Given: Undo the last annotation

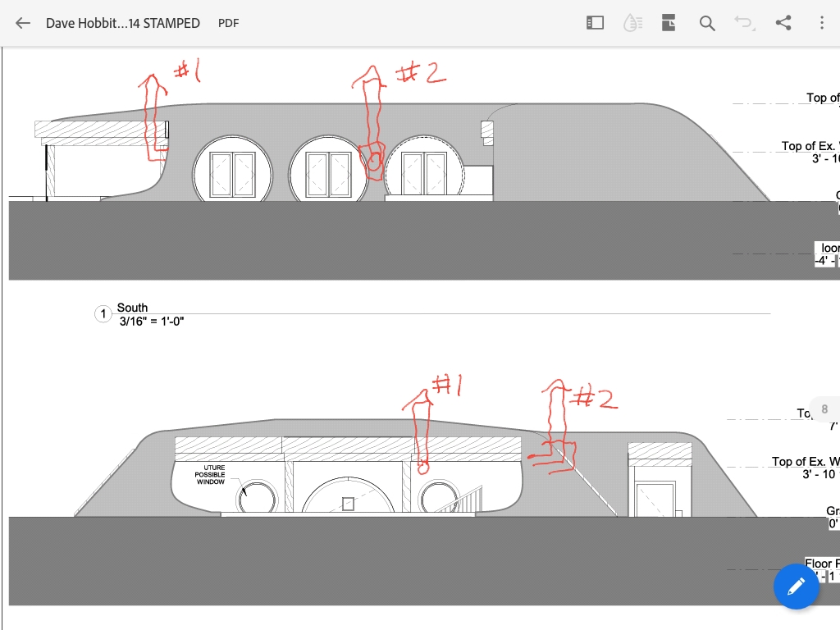Looking at the screenshot, I should click(x=744, y=23).
